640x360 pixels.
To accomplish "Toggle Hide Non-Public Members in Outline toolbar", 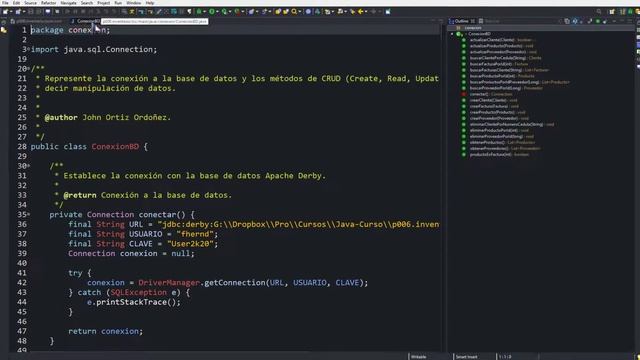I will click(598, 21).
